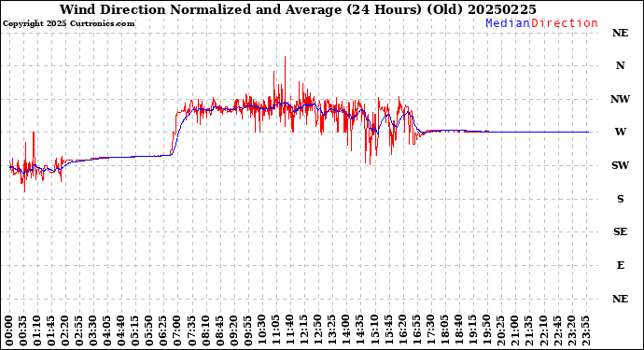Click the N direction axis label
Image resolution: width=644 pixels, height=350 pixels.
[620, 65]
